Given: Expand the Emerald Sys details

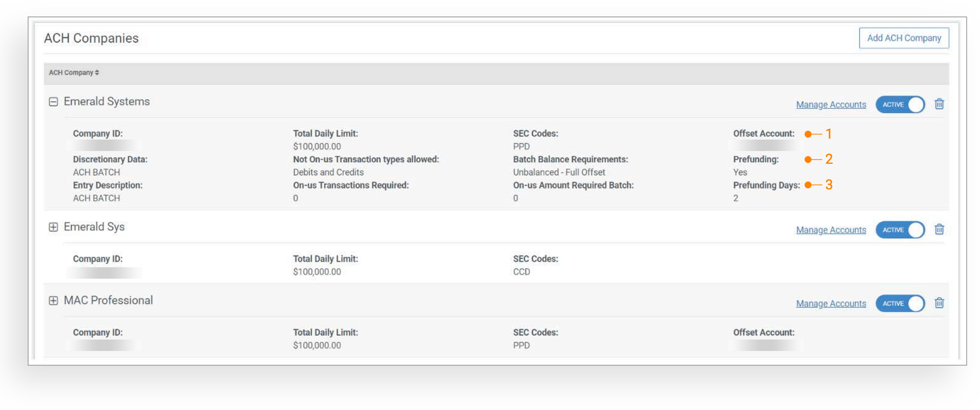Looking at the screenshot, I should pos(53,227).
